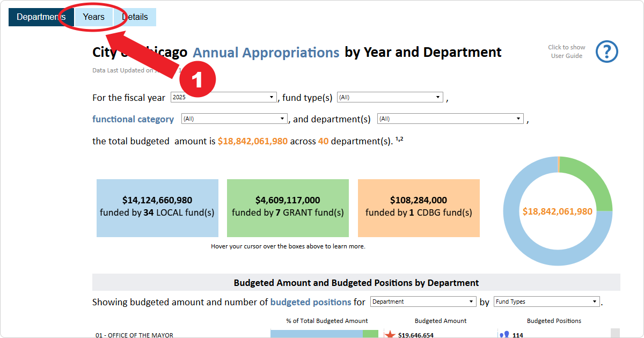Screen dimensions: 644x338
Task: Click the people icon beside 114 positions
Action: coord(504,335)
